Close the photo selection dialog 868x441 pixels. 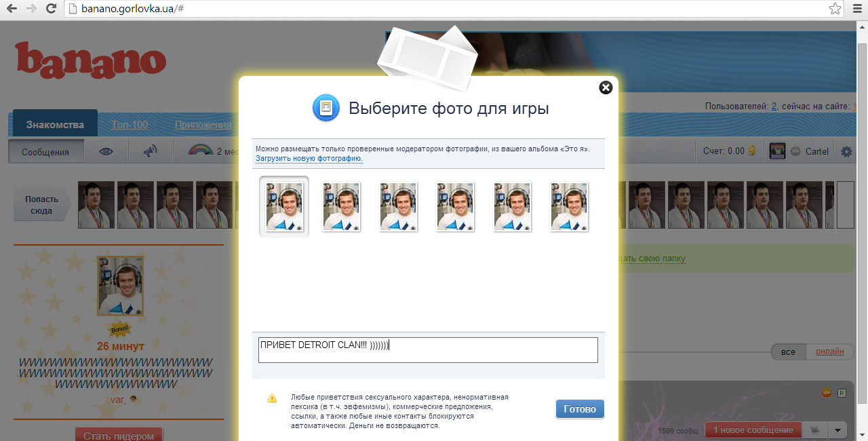(x=606, y=88)
